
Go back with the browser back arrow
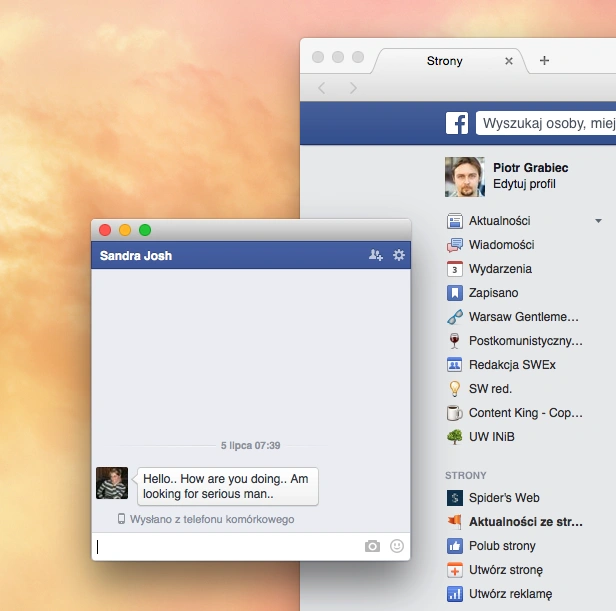pyautogui.click(x=321, y=88)
